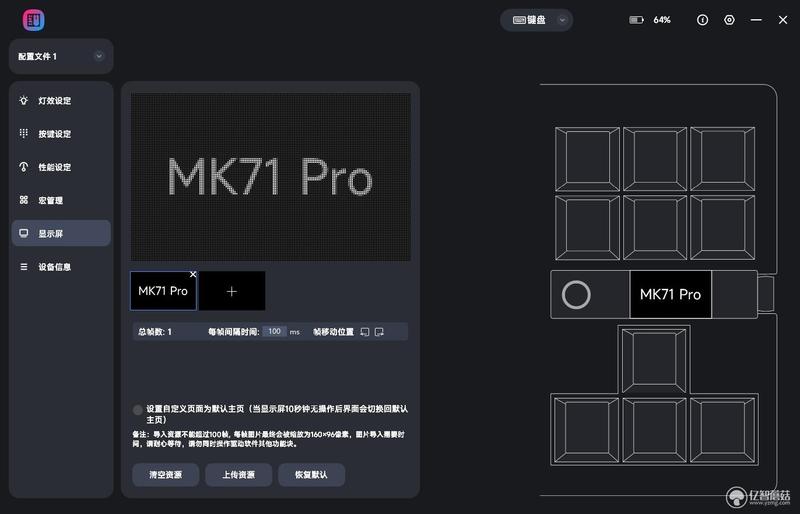
Task: Add a new frame with the plus tile
Action: pos(232,291)
